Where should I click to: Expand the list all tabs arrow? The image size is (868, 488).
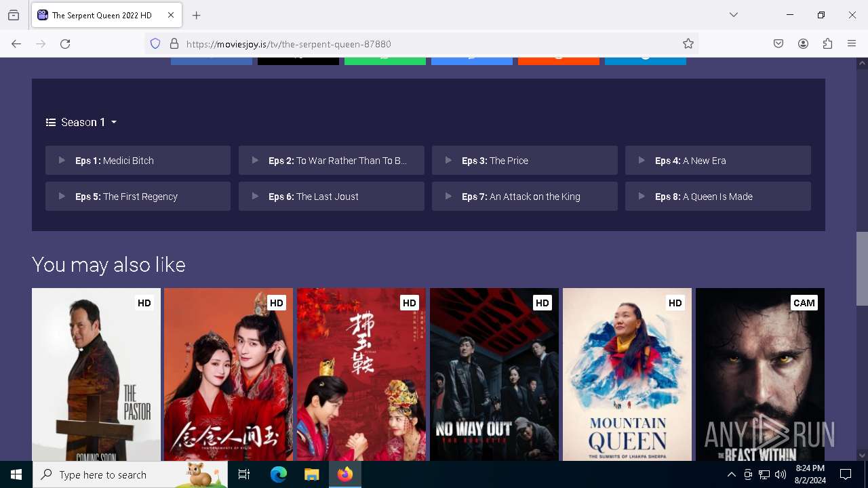[x=734, y=15]
